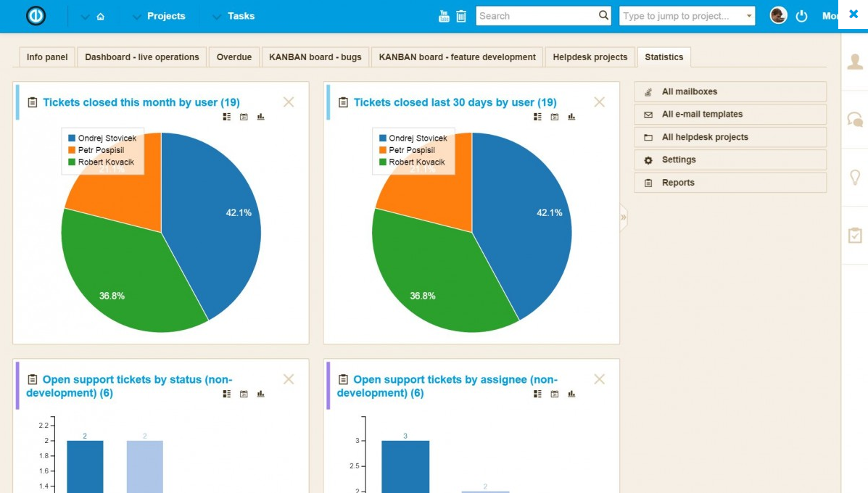Viewport: 868px width, 493px height.
Task: Open the chat bubbles sidebar icon
Action: (855, 119)
